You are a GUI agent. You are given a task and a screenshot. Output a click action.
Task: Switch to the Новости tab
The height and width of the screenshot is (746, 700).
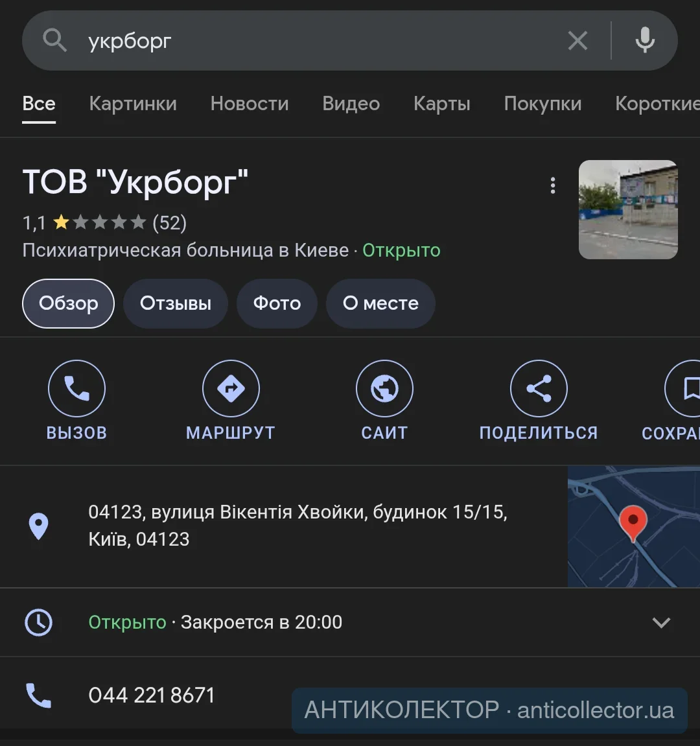pos(250,103)
